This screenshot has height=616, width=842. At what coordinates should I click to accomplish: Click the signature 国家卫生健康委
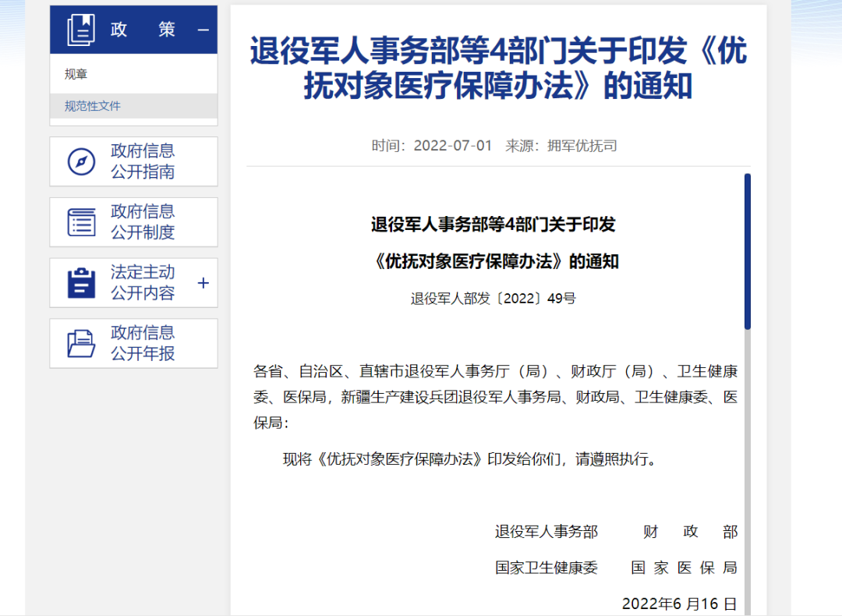pos(546,568)
